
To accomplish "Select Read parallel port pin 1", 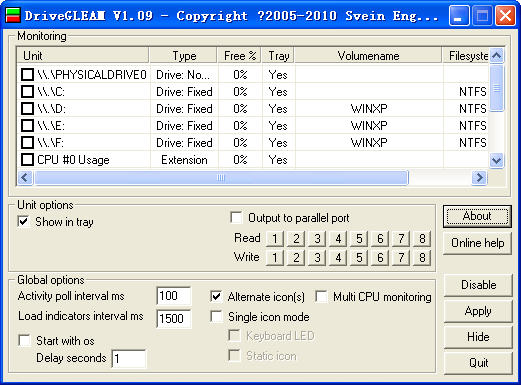I will [x=275, y=239].
